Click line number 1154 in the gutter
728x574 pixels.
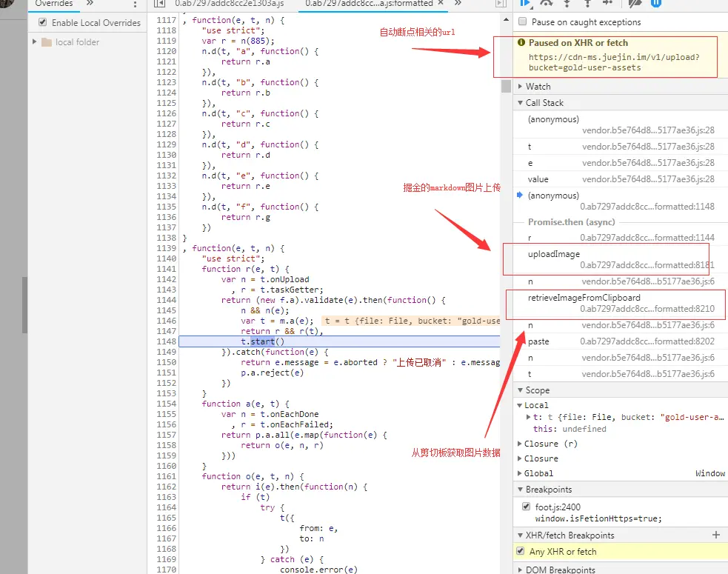tap(166, 404)
